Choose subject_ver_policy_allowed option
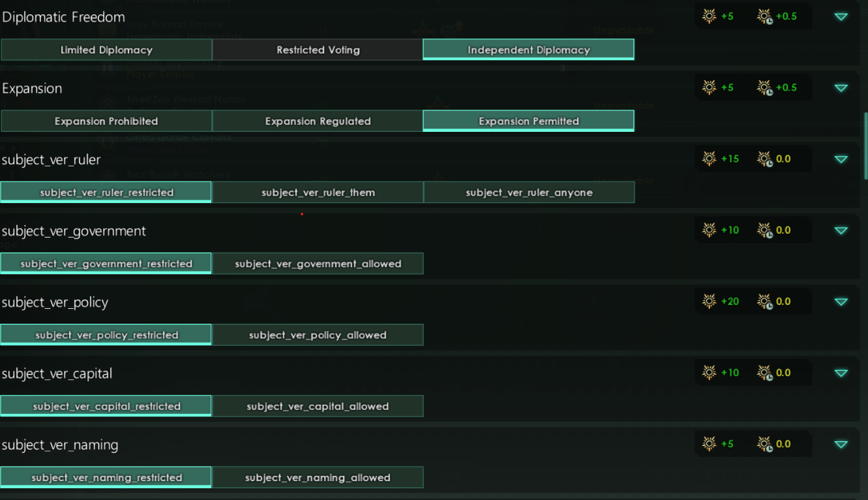The width and height of the screenshot is (868, 500). point(318,334)
